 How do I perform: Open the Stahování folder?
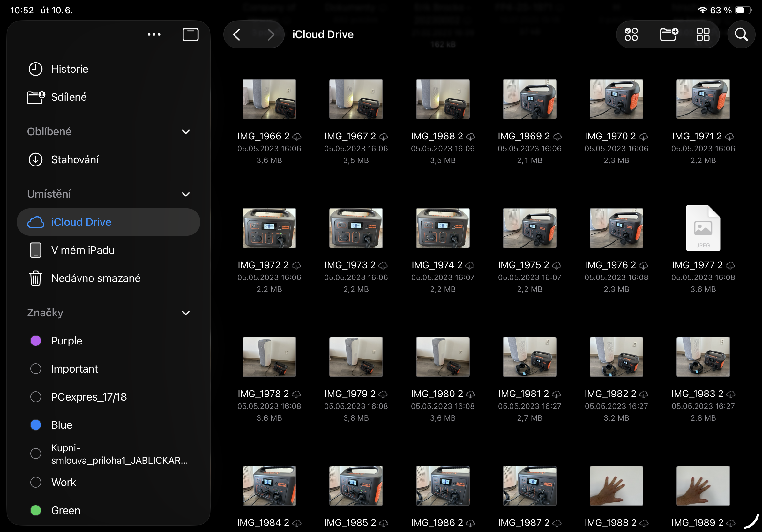pos(75,159)
